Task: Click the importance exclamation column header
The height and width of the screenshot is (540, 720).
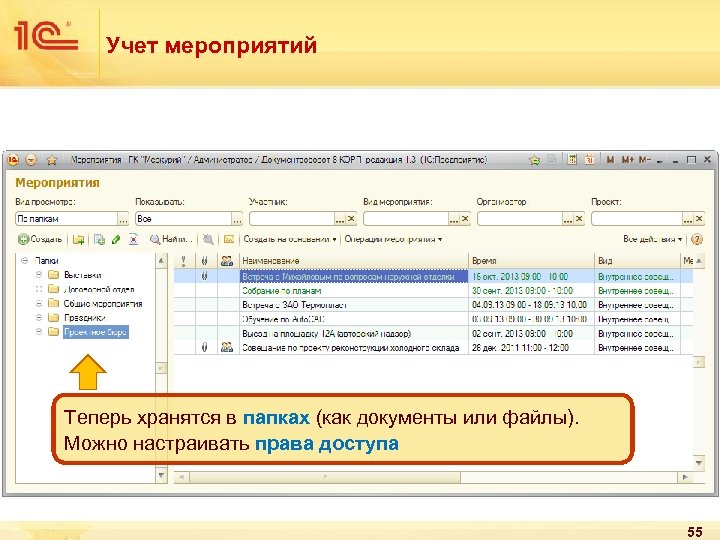Action: (184, 261)
